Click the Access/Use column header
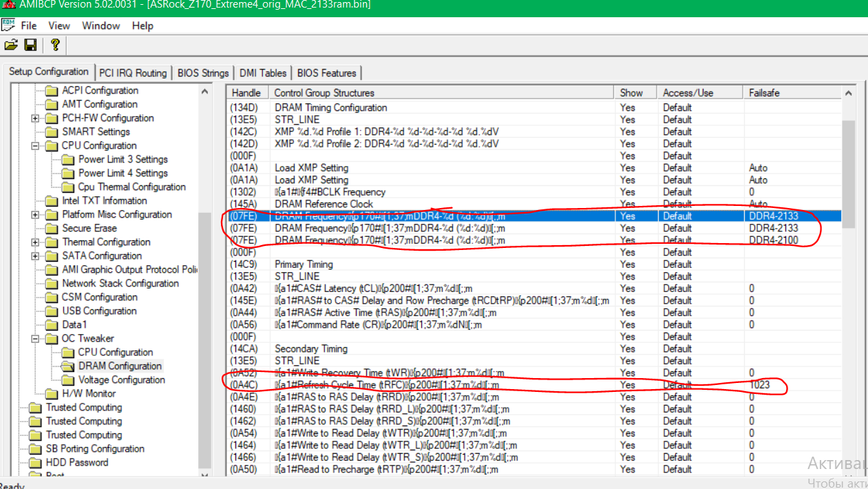Viewport: 868px width, 489px height. (x=700, y=92)
